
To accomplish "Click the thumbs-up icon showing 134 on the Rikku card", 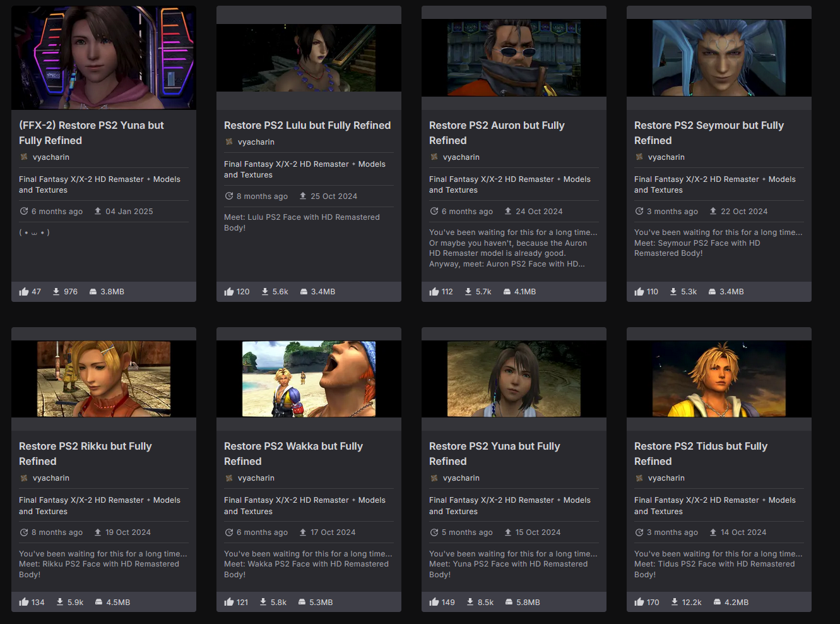I will coord(24,603).
